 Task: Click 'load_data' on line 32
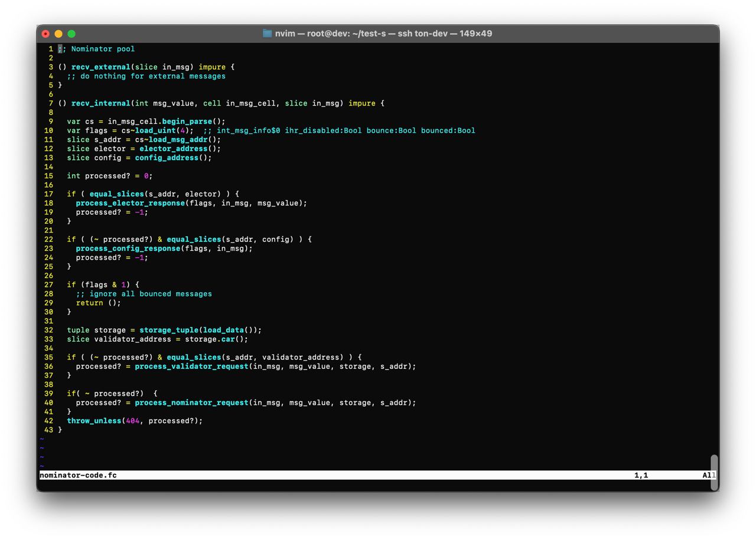click(x=223, y=330)
